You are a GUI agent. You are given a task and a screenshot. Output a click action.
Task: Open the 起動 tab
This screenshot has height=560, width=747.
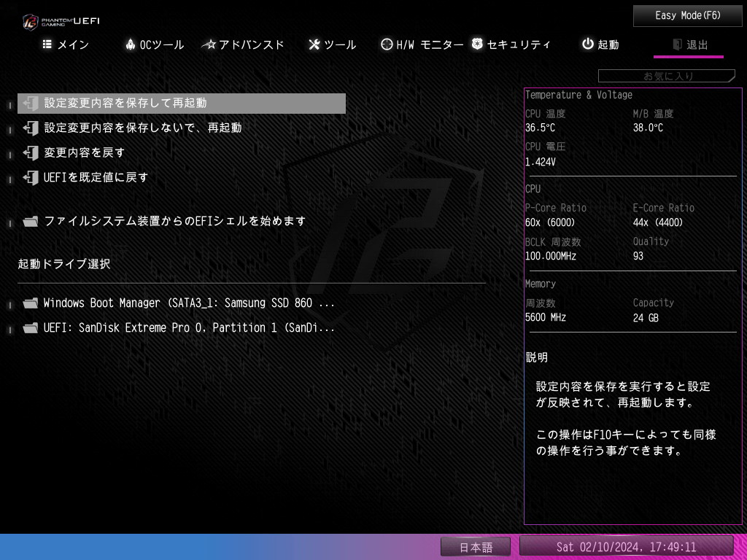point(600,44)
